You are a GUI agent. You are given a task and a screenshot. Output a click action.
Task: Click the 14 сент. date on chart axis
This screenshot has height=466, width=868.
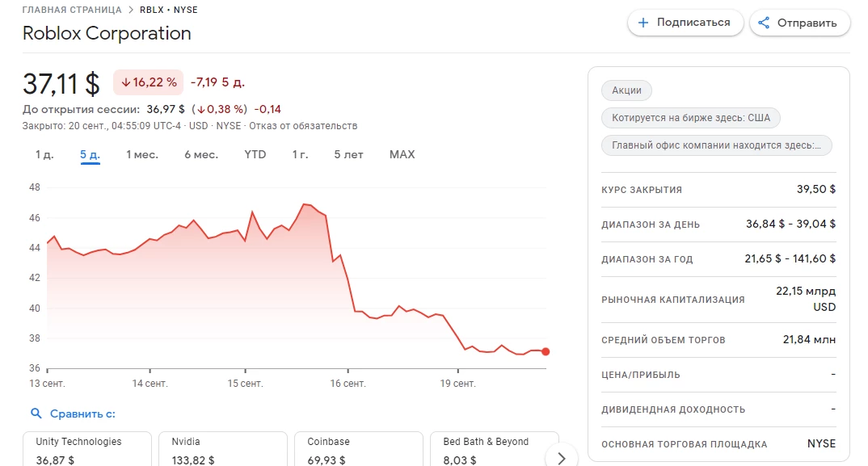(x=150, y=384)
